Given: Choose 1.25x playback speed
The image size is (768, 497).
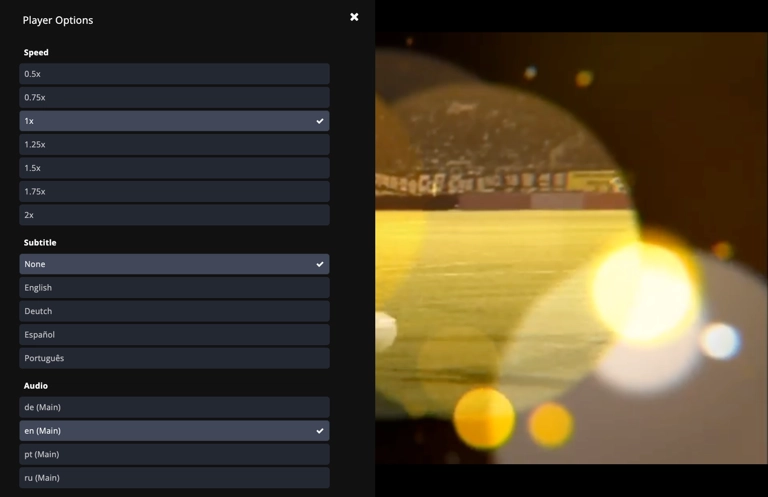Looking at the screenshot, I should click(x=174, y=144).
